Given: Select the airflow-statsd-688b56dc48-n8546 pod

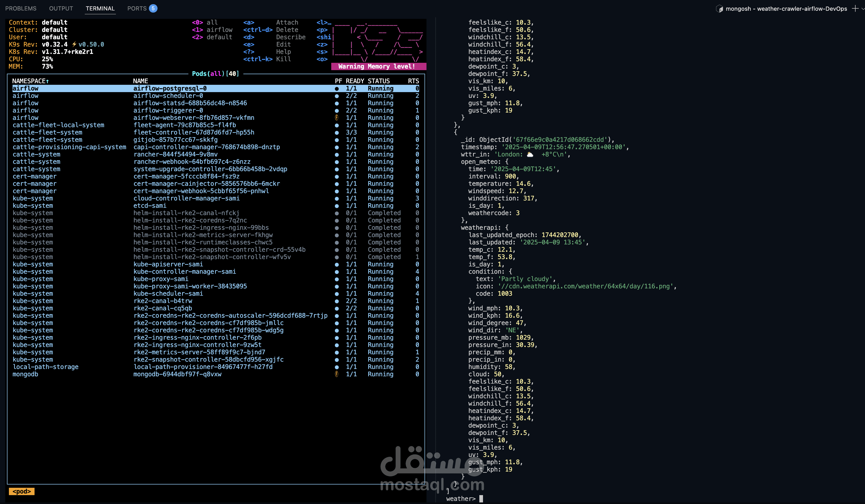Looking at the screenshot, I should pos(190,103).
